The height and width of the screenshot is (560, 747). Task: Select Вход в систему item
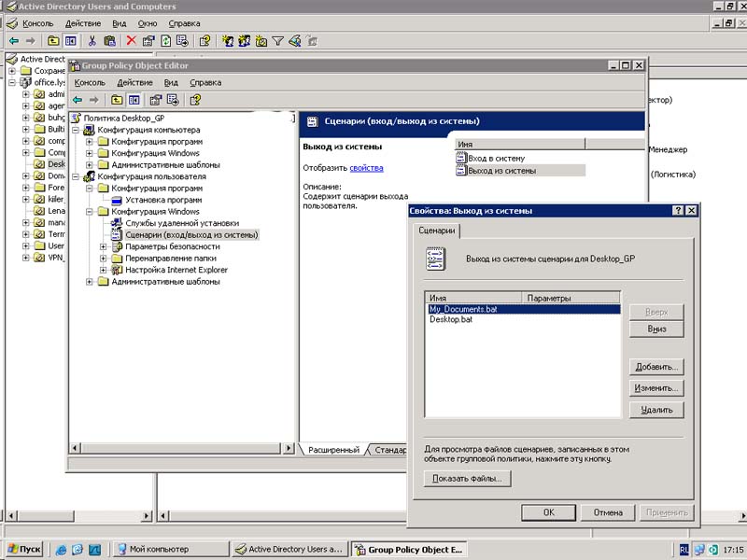click(496, 158)
